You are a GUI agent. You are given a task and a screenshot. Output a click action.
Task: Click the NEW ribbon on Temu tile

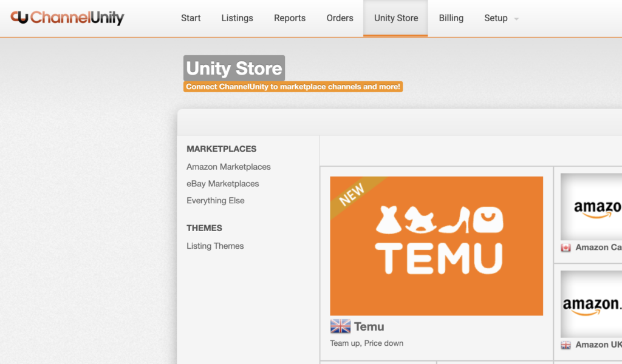[x=352, y=195]
